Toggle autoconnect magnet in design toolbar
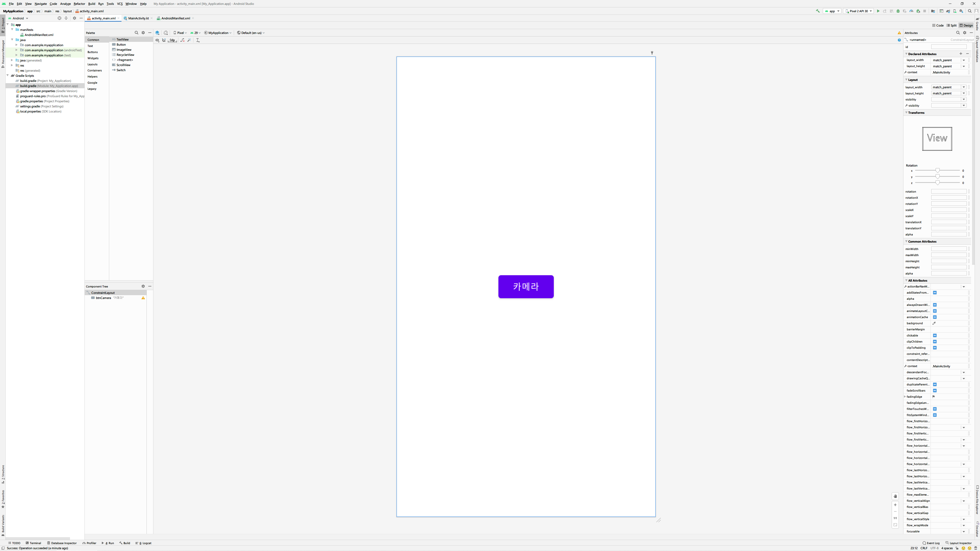 point(164,40)
